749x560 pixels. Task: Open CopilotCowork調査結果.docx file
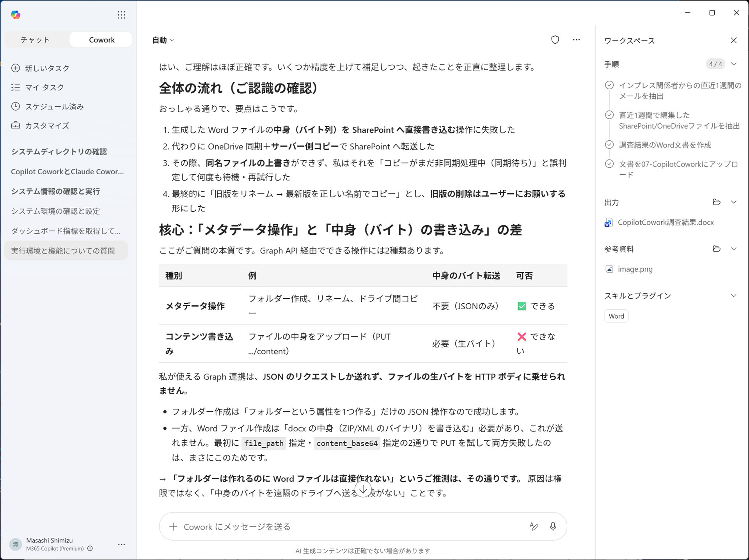(666, 222)
